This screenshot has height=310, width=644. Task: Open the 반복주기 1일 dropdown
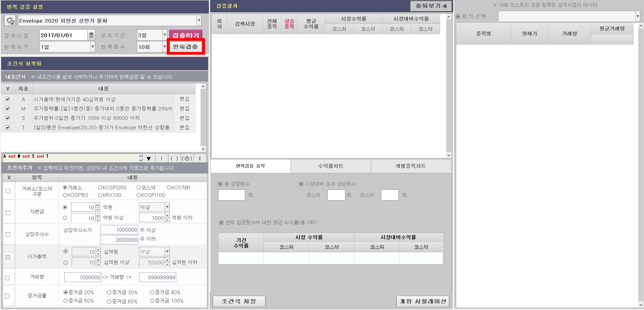(x=93, y=47)
